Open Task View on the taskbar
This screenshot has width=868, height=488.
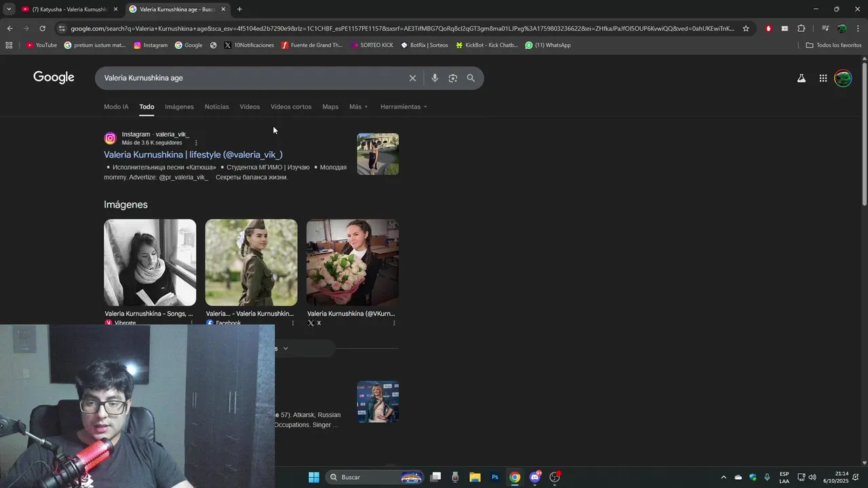point(435,477)
